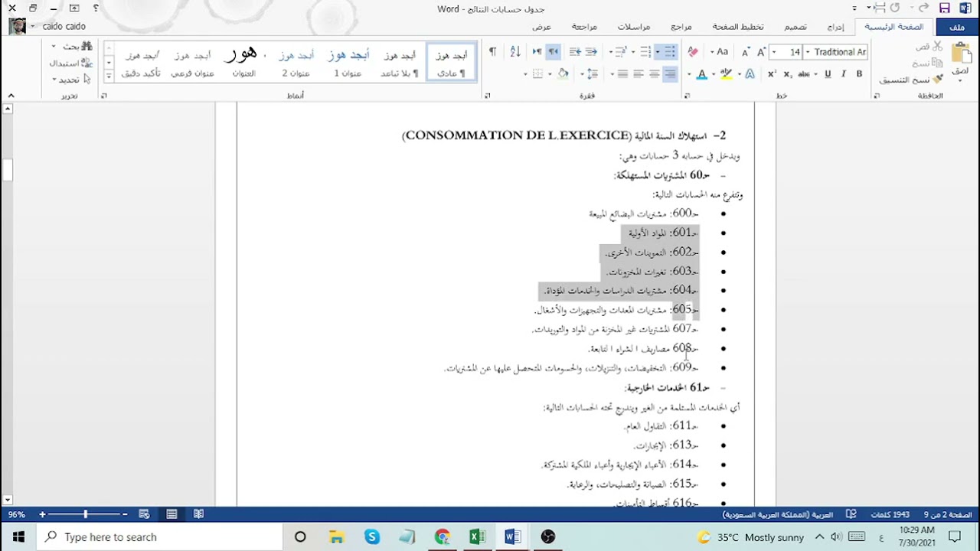Click the Bullets list icon
This screenshot has width=980, height=551.
pos(670,52)
